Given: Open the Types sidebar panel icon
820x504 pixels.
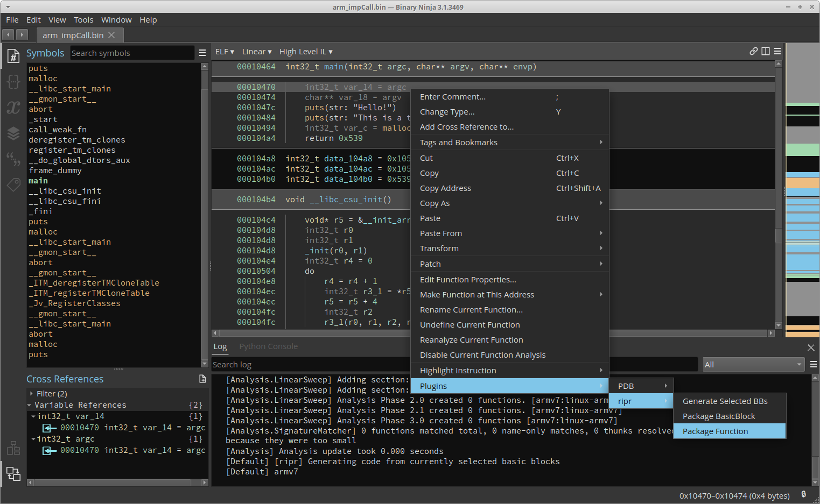Looking at the screenshot, I should click(x=13, y=81).
